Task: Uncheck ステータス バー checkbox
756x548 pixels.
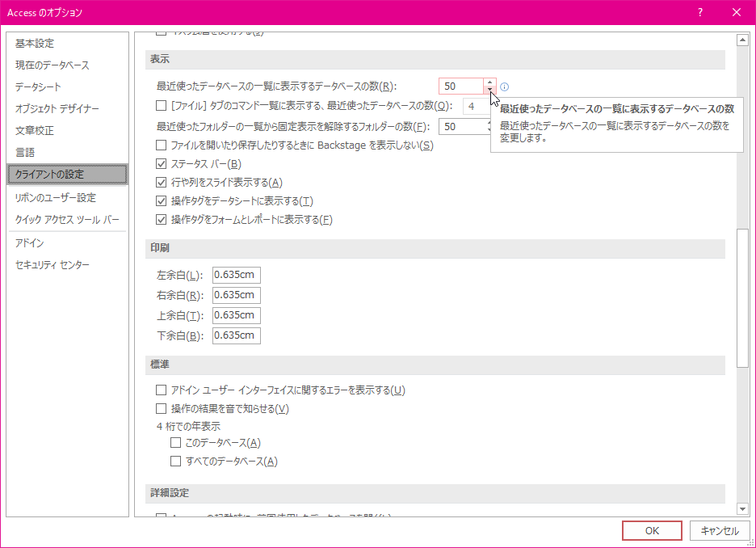Action: point(161,164)
